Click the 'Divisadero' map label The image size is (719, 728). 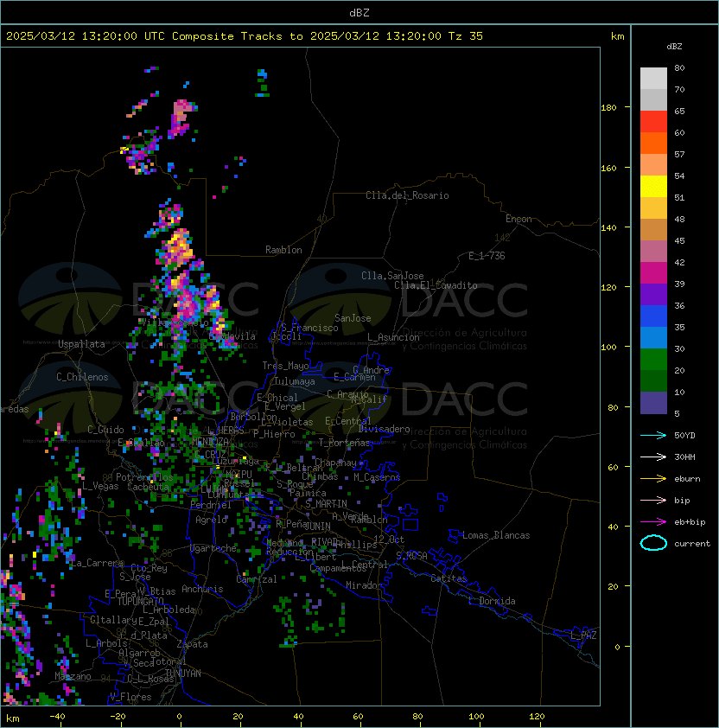click(x=384, y=429)
